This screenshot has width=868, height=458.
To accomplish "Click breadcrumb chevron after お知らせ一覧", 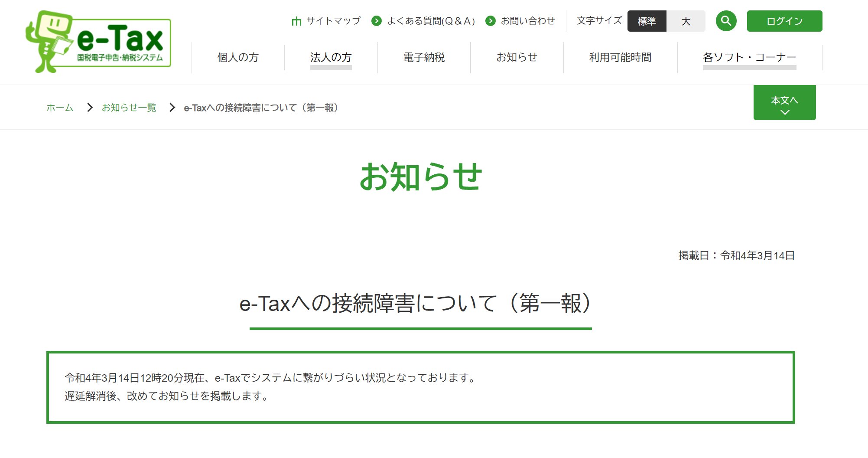I will tap(172, 108).
